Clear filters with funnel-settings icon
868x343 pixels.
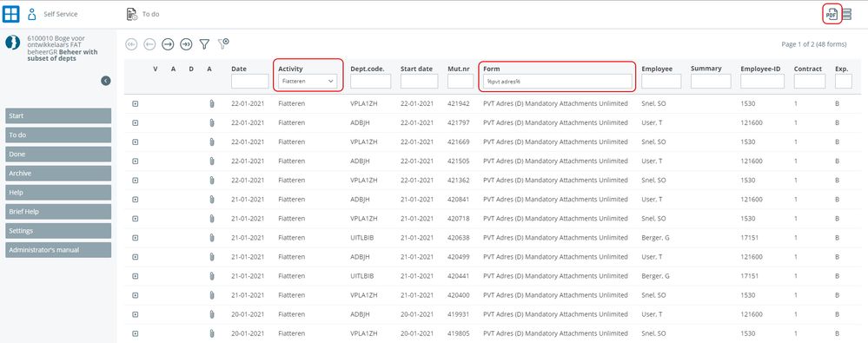point(223,43)
